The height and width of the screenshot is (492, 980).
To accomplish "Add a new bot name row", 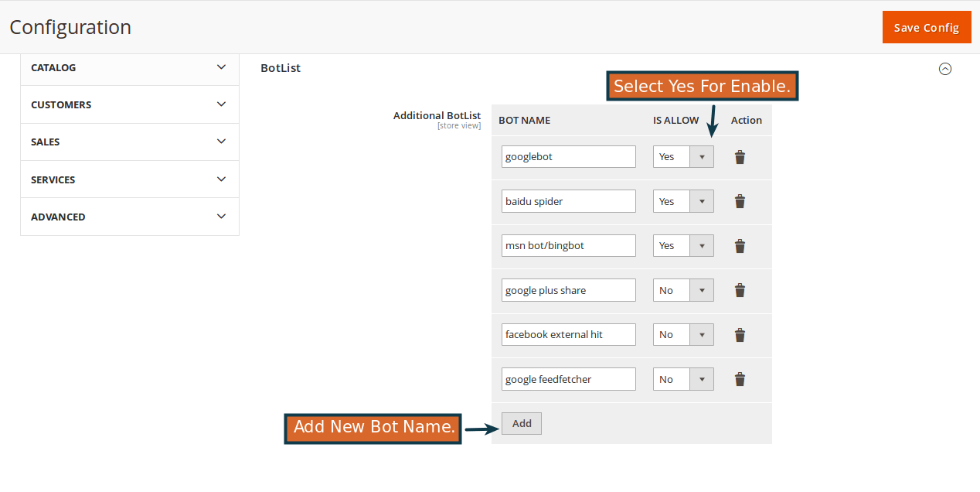I will point(522,423).
